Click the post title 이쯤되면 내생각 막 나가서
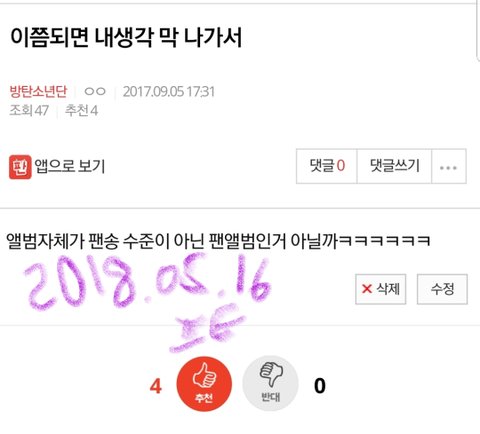The width and height of the screenshot is (480, 434). point(126,37)
